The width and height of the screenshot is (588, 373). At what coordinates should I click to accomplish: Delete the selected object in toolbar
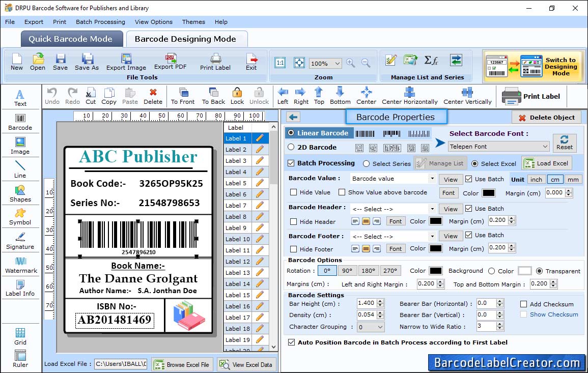[153, 96]
